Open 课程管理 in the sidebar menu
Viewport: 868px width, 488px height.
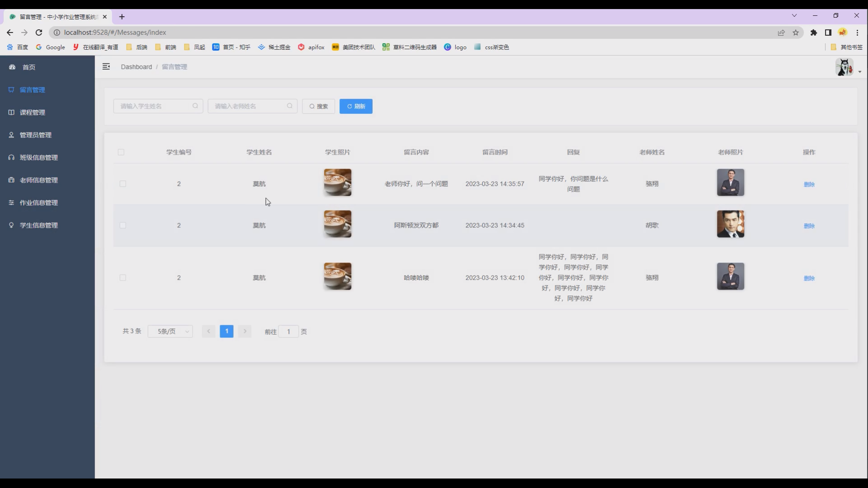click(x=32, y=112)
